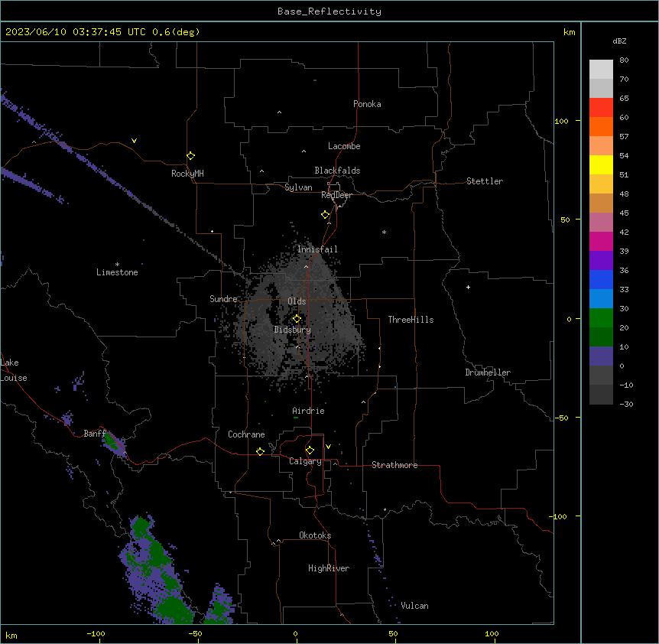Click the yellow diamond marker below Cochrane
The image size is (659, 644).
(260, 451)
